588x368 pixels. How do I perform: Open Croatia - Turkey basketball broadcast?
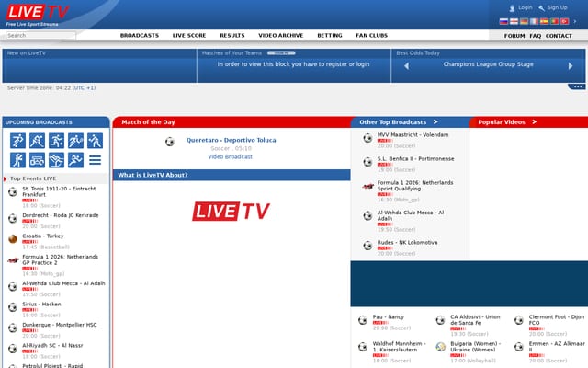coord(43,236)
